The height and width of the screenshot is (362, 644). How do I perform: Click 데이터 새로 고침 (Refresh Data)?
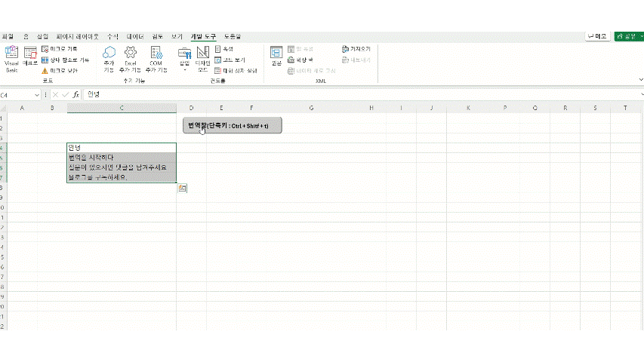[x=312, y=71]
